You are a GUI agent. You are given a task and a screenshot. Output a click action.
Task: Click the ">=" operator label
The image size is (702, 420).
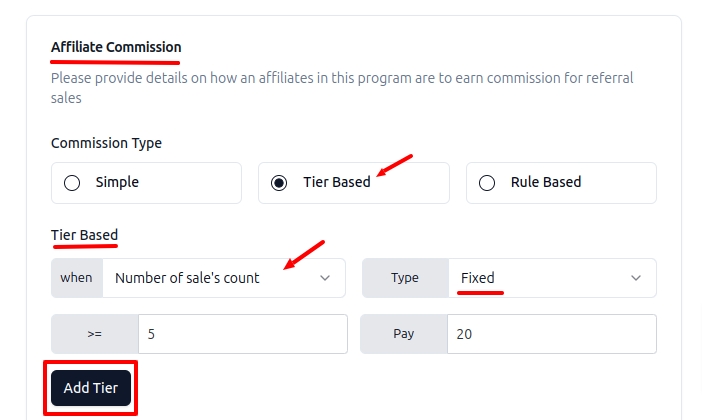[95, 334]
